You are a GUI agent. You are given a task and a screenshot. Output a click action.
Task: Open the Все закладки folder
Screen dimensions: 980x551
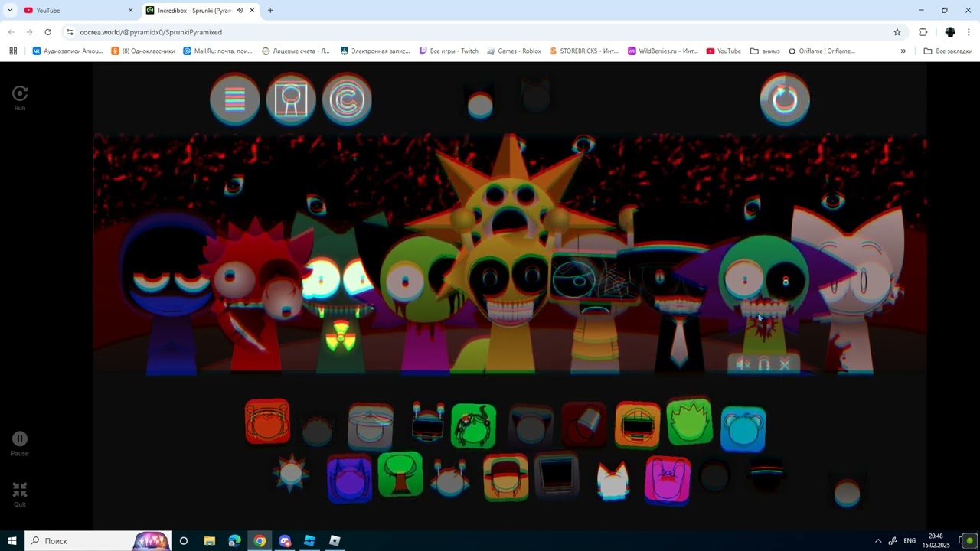pos(948,51)
